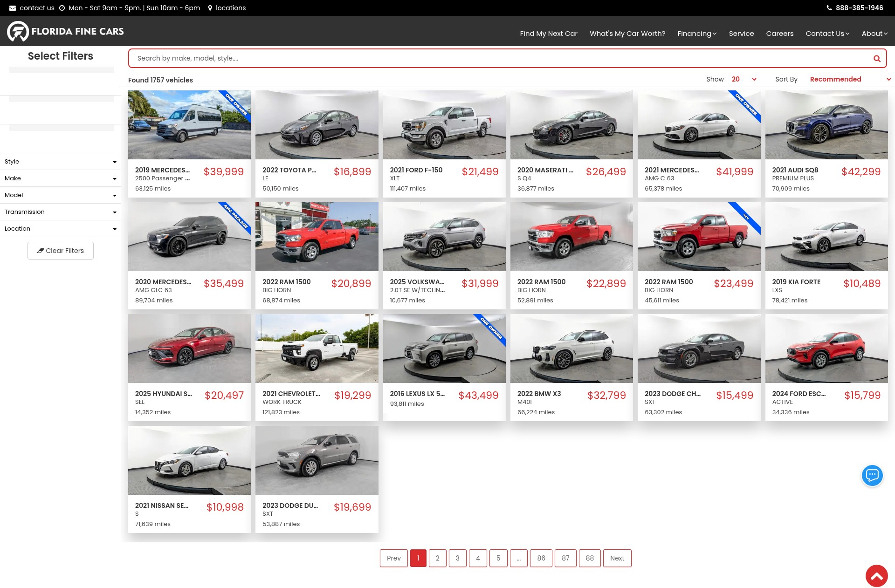Image resolution: width=895 pixels, height=588 pixels.
Task: Go to results page 87
Action: pyautogui.click(x=565, y=558)
